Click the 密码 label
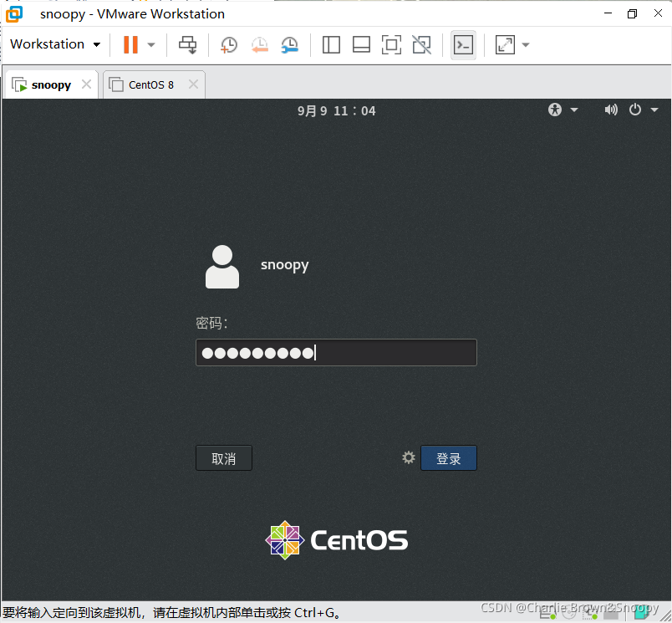The height and width of the screenshot is (623, 672). 211,323
